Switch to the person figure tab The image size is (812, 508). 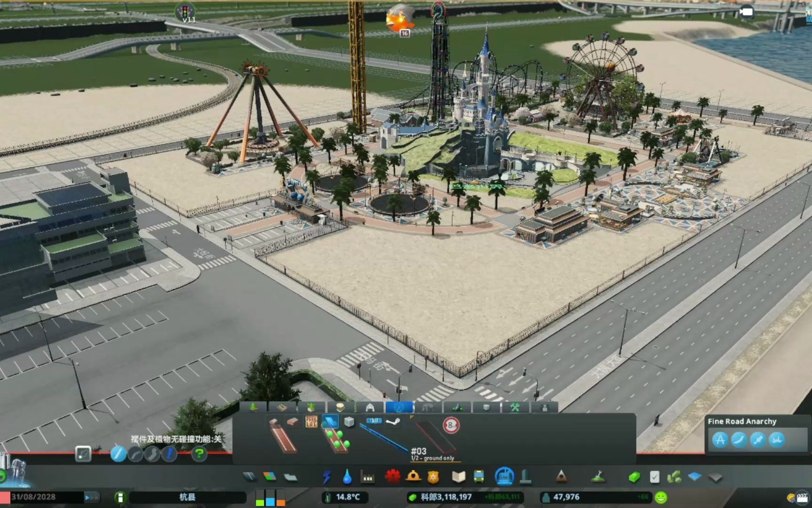pyautogui.click(x=544, y=407)
